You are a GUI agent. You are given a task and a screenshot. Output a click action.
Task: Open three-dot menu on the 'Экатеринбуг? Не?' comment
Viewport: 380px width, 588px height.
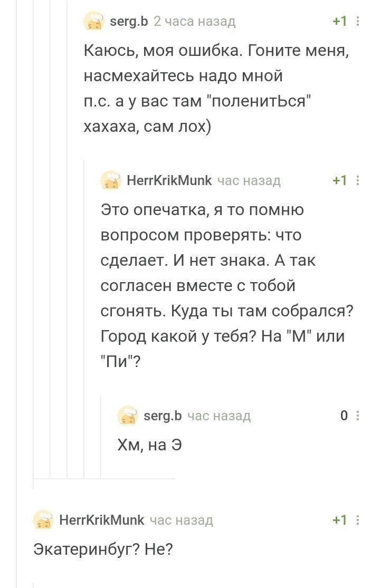click(358, 520)
